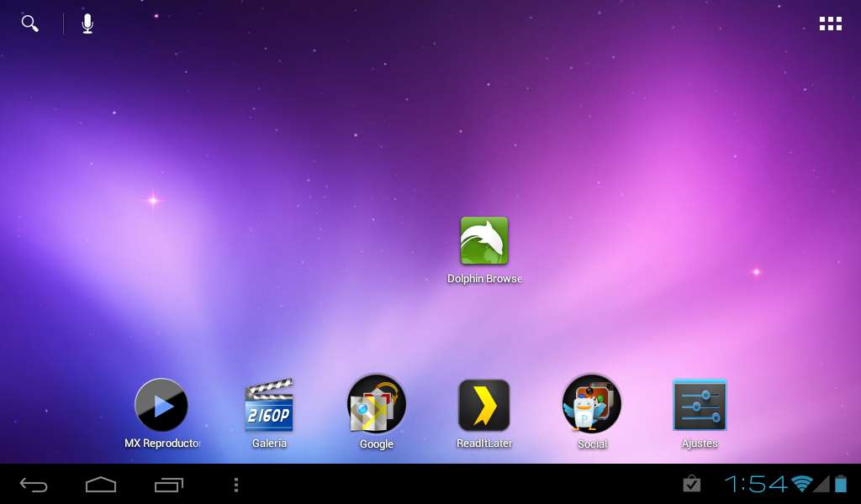The image size is (861, 504).
Task: Open the all apps grid launcher
Action: 831,23
